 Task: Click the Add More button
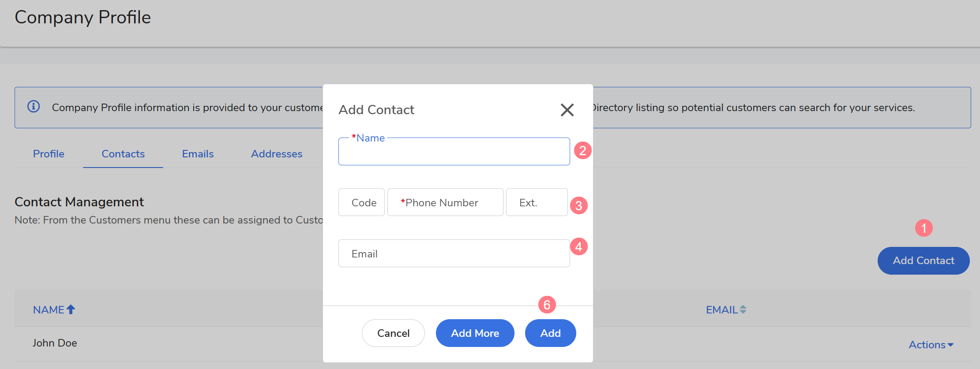tap(475, 333)
